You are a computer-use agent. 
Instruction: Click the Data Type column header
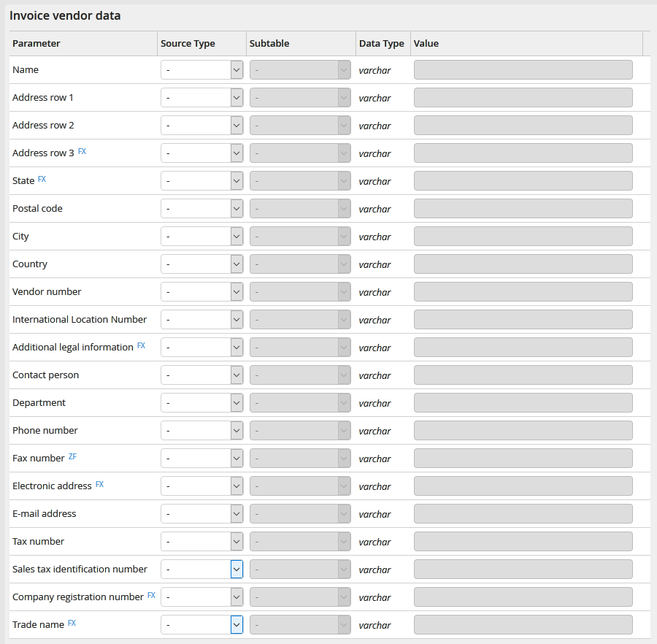click(x=382, y=44)
